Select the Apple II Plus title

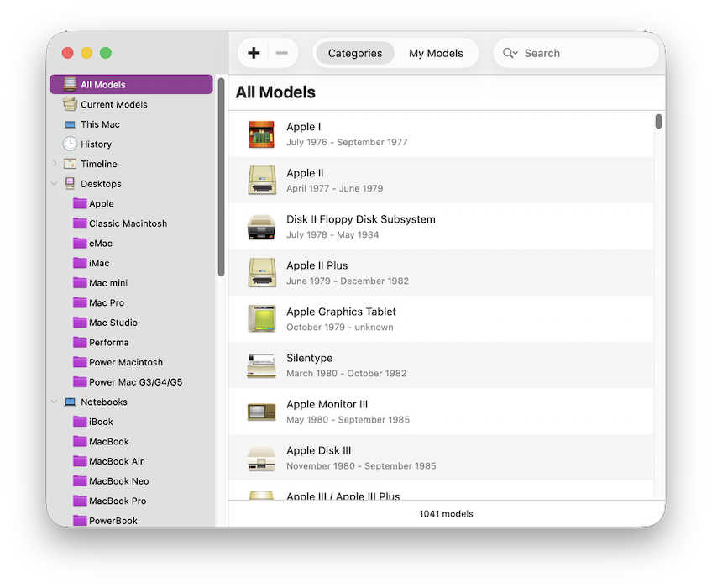pos(317,265)
